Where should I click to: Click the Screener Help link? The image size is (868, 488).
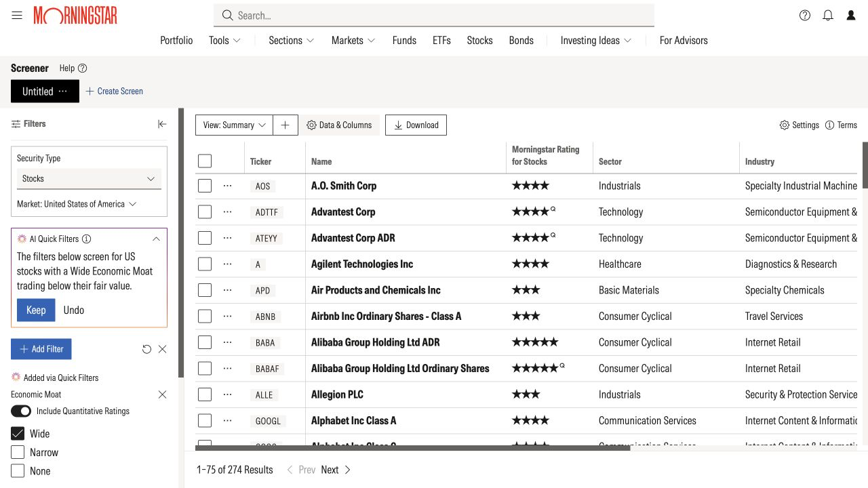coord(73,68)
